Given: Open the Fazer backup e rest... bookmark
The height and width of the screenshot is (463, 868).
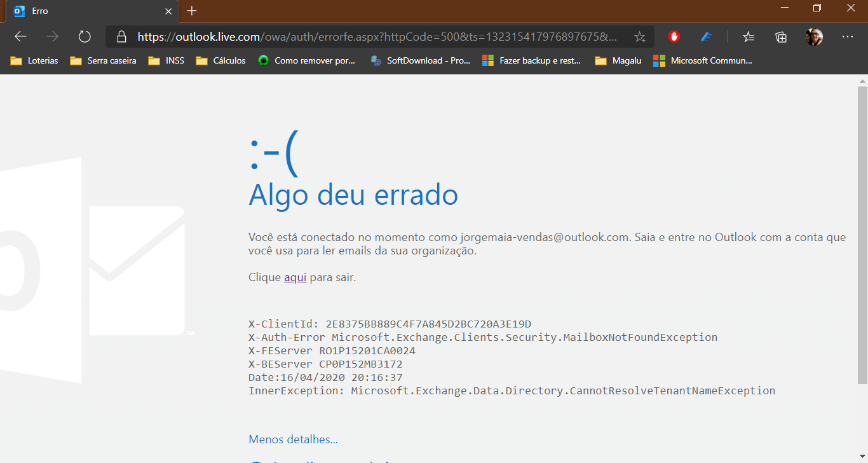Looking at the screenshot, I should tap(532, 61).
